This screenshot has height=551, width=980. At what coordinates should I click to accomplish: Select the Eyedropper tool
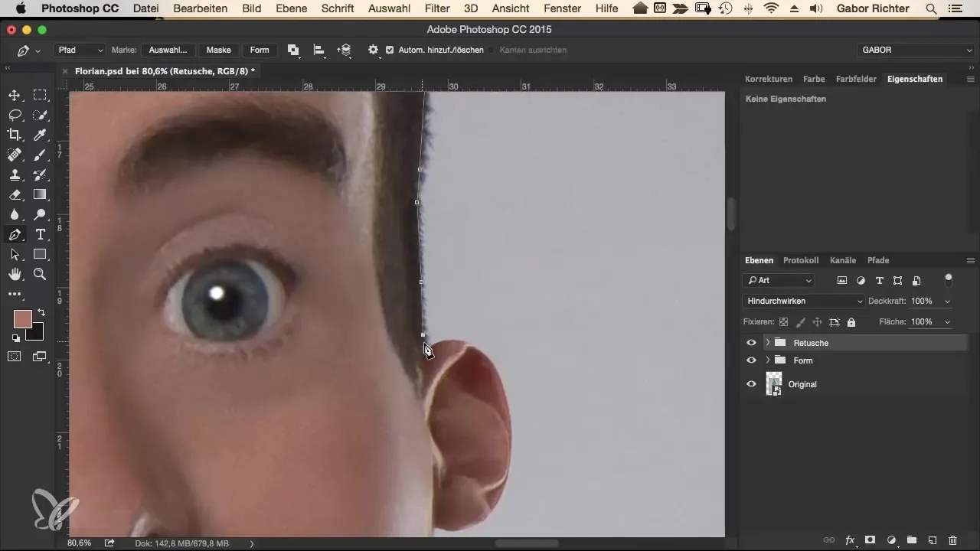pyautogui.click(x=40, y=135)
